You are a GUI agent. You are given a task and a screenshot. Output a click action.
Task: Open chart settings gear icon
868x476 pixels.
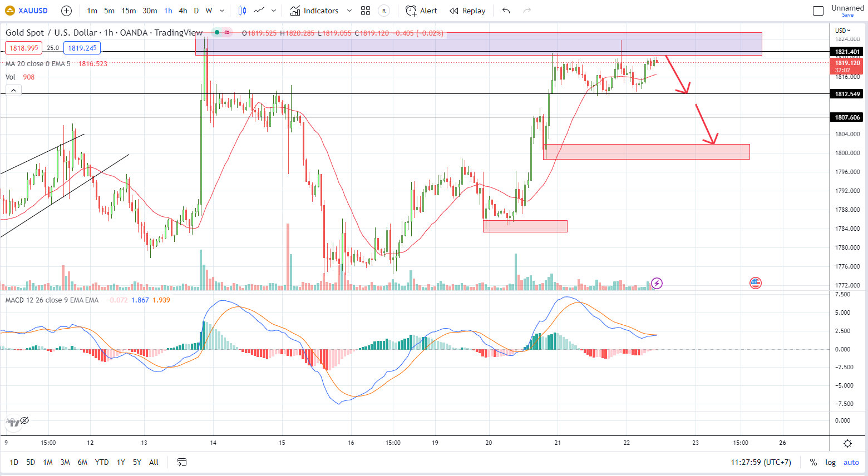coord(847,443)
